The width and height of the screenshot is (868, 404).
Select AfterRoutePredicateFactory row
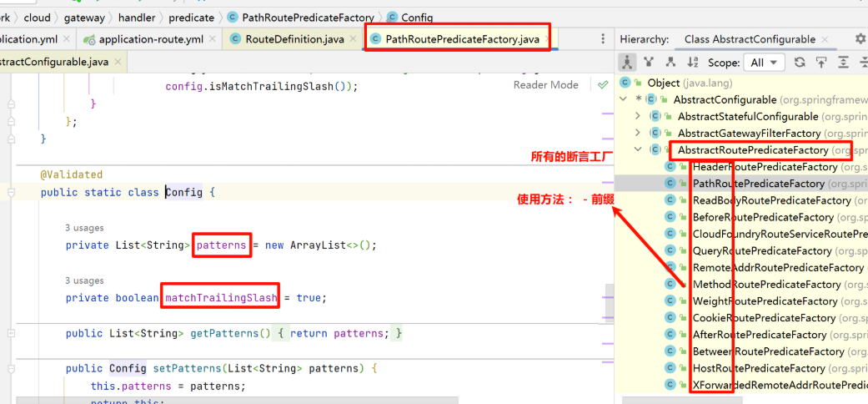tap(740, 334)
